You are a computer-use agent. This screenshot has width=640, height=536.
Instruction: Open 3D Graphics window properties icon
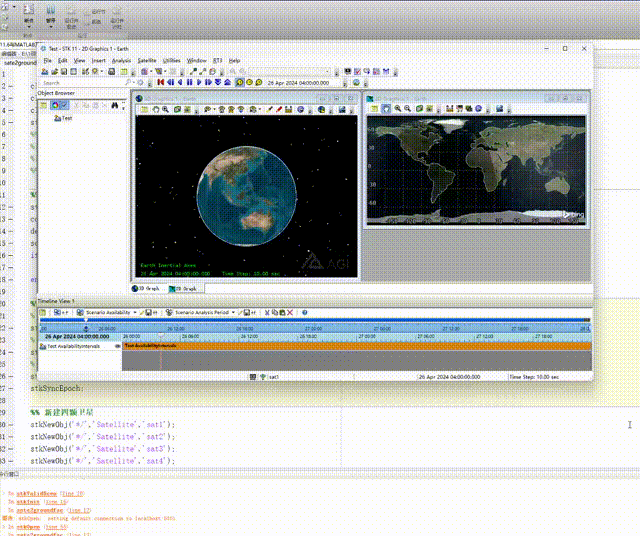(144, 109)
